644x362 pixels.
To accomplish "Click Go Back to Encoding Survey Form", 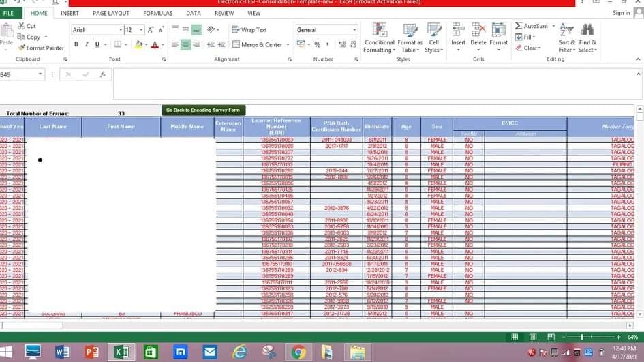I will coord(203,110).
